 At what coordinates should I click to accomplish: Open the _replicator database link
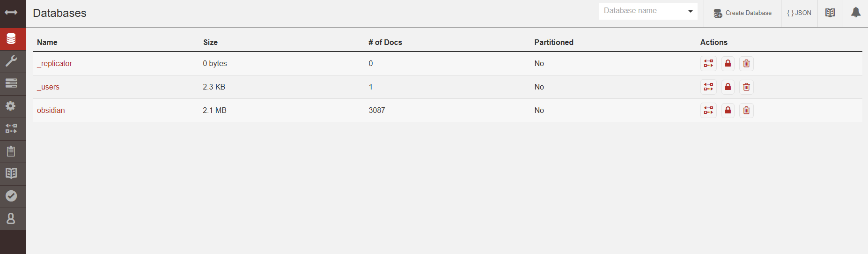click(55, 64)
